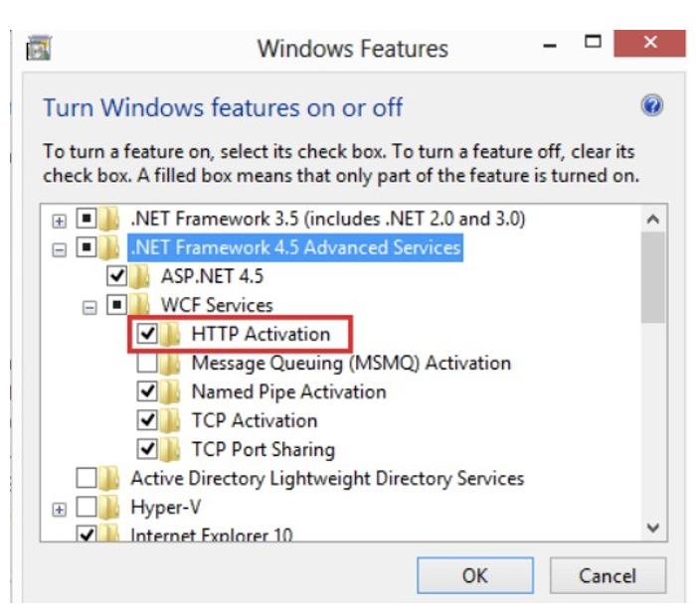Image resolution: width=696 pixels, height=616 pixels.
Task: Confirm changes with the OK button
Action: pyautogui.click(x=475, y=575)
